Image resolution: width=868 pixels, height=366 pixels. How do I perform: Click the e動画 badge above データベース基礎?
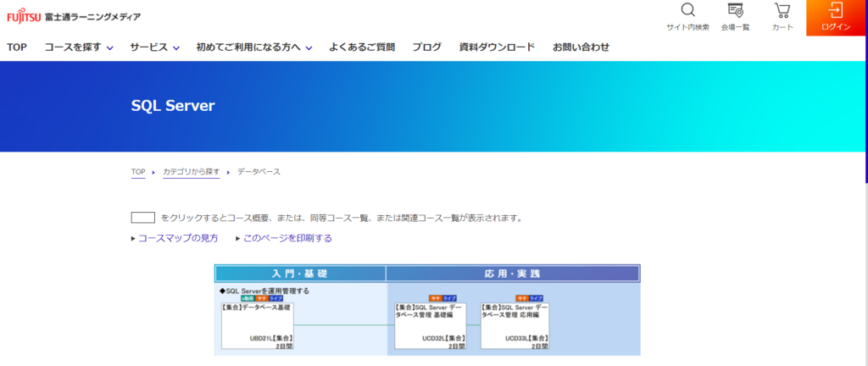(x=248, y=298)
